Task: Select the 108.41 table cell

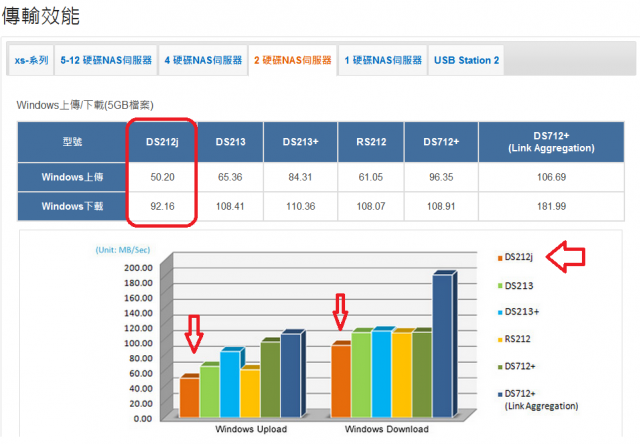Action: pos(231,206)
